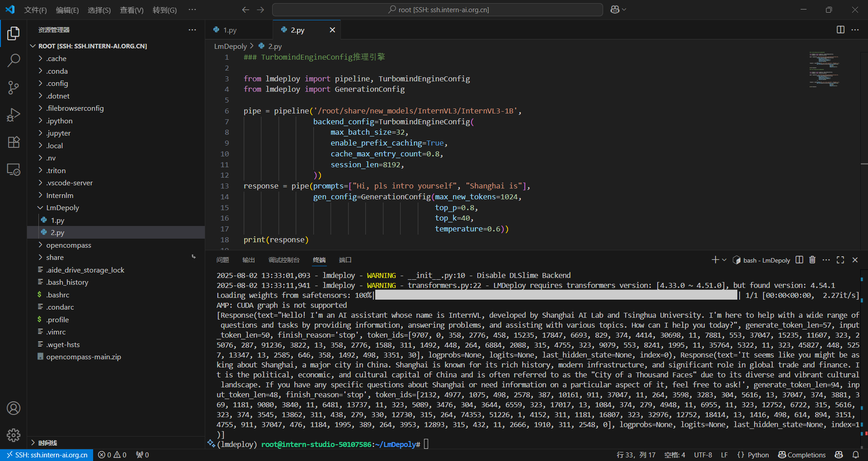
Task: Create a new terminal with plus icon
Action: pos(715,260)
